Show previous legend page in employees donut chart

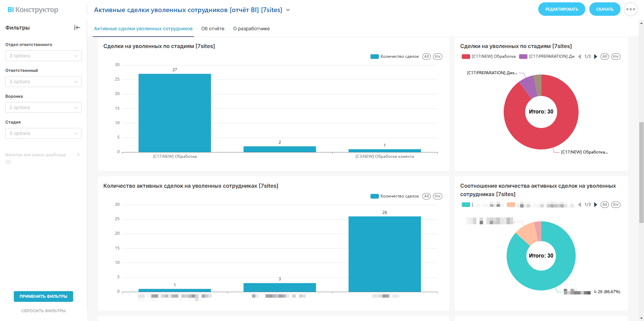point(580,204)
